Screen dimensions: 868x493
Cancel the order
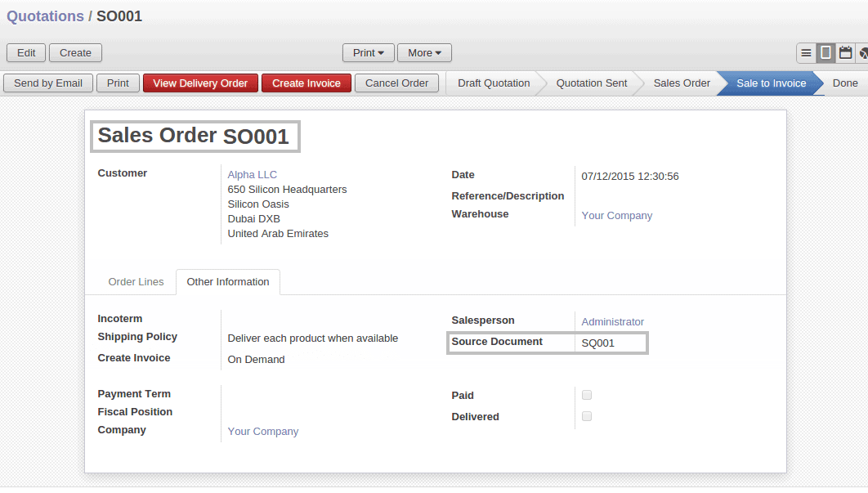(396, 83)
